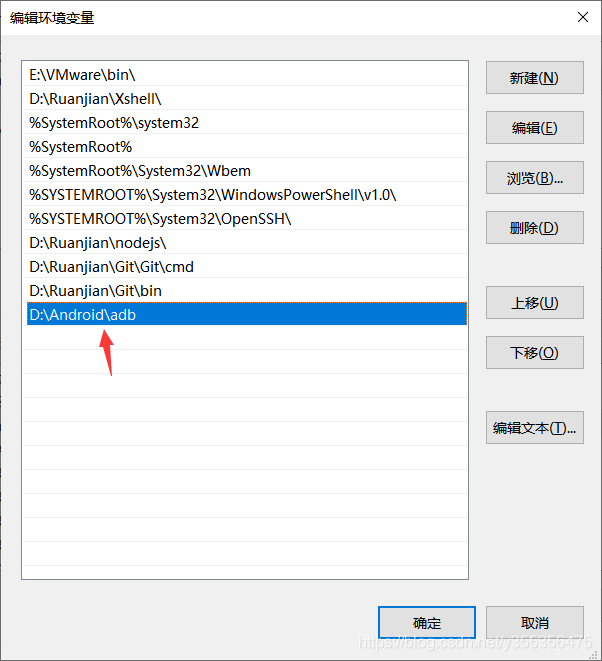Click the 编辑(E) button
The width and height of the screenshot is (602, 661).
pos(535,127)
